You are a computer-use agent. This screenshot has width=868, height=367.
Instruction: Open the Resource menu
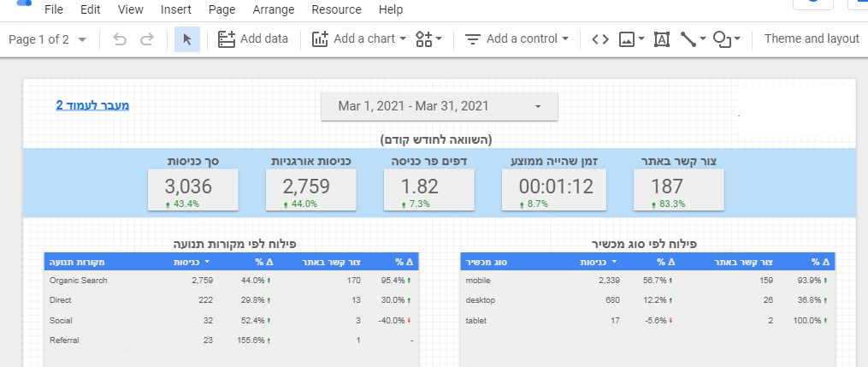[x=337, y=9]
